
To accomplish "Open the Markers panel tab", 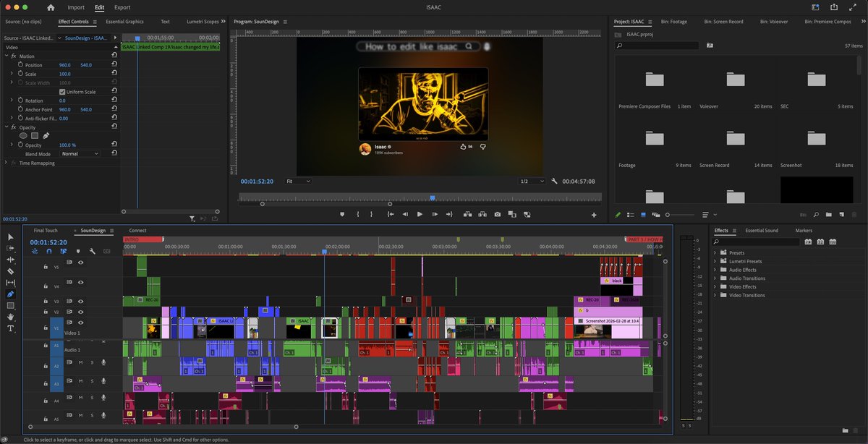I will click(x=804, y=231).
